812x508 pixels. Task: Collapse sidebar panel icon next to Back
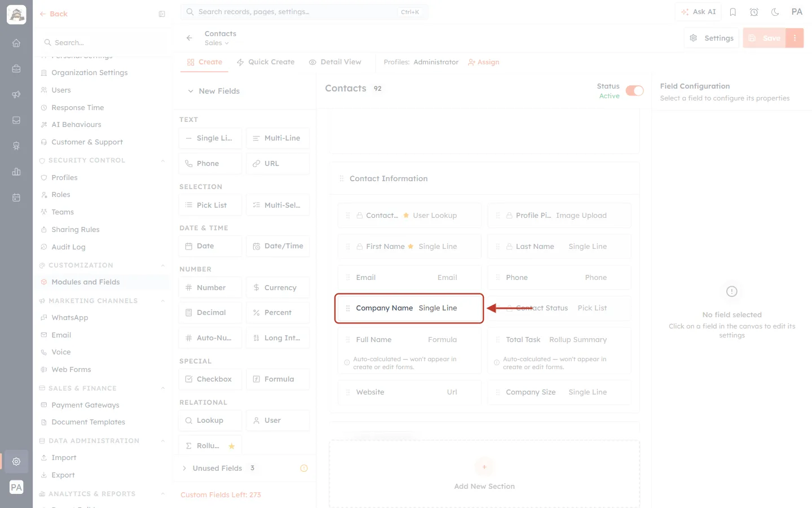pos(162,14)
